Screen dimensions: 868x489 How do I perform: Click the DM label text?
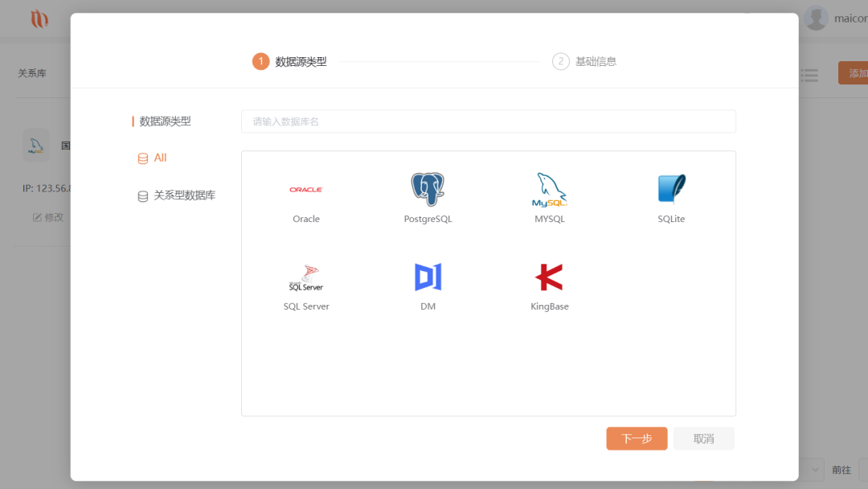(428, 306)
